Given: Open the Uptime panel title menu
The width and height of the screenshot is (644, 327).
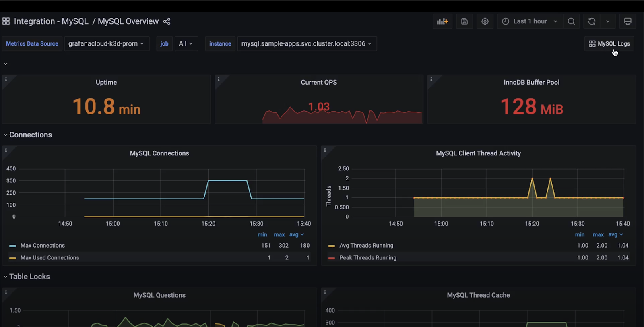Looking at the screenshot, I should pos(106,82).
